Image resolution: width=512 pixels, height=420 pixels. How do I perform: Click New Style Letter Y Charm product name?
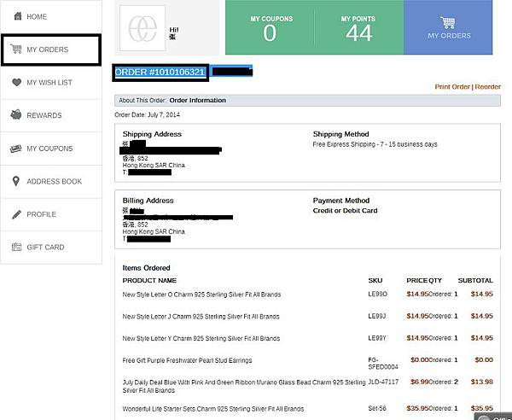pos(201,338)
